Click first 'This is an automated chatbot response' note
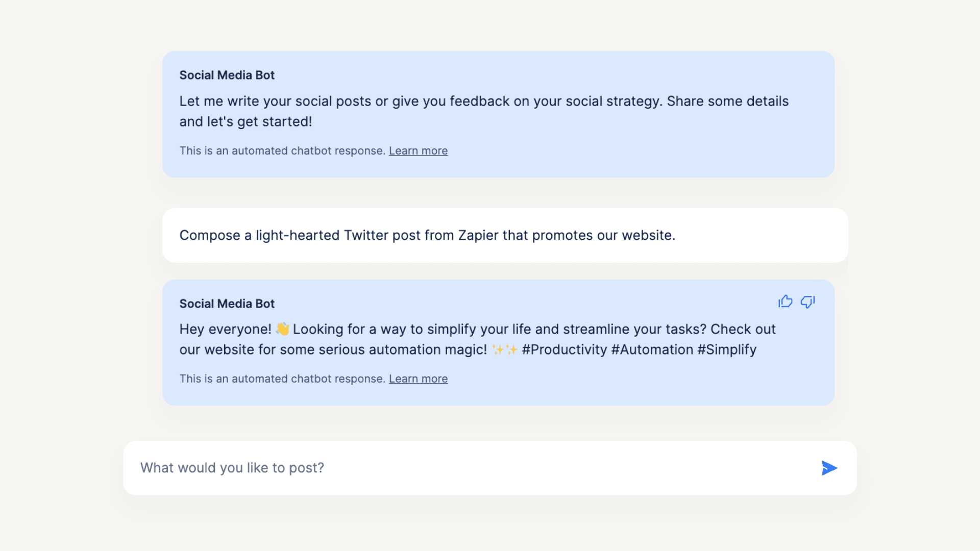The height and width of the screenshot is (551, 980). [x=282, y=151]
